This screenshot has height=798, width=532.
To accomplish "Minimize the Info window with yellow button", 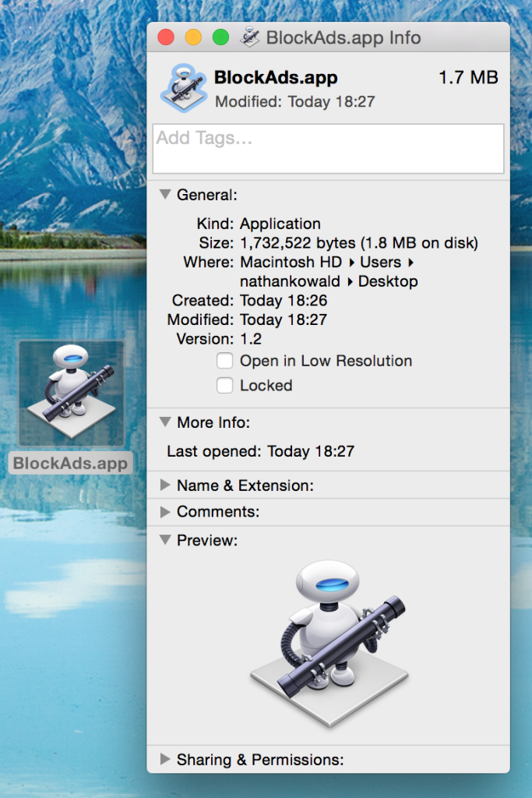I will click(193, 37).
